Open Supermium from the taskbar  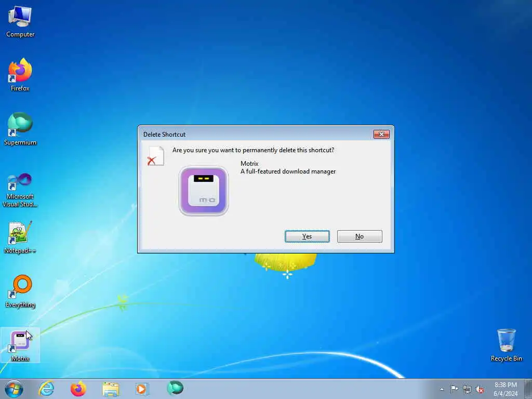pos(175,388)
